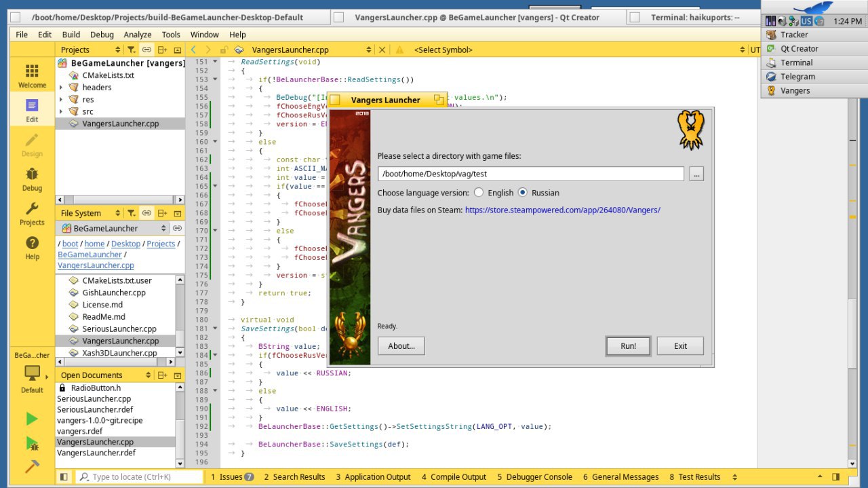This screenshot has width=868, height=488.
Task: Click Run! button in Vangers Launcher
Action: tap(629, 346)
